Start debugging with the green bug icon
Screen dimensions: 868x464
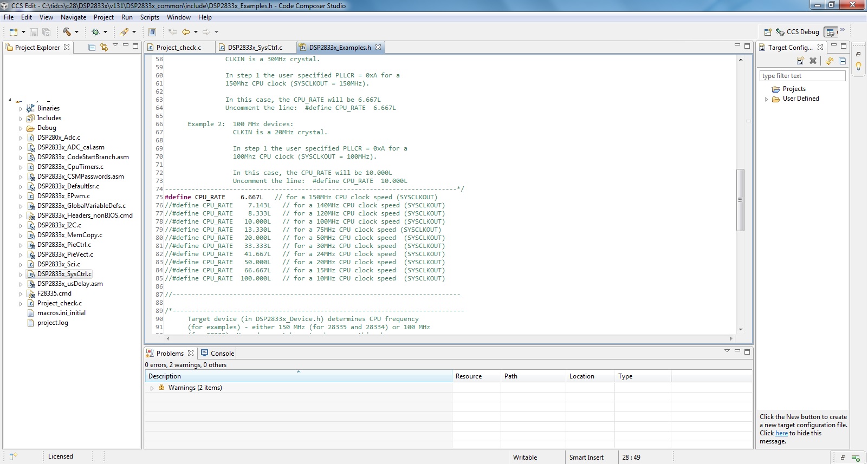(x=95, y=32)
